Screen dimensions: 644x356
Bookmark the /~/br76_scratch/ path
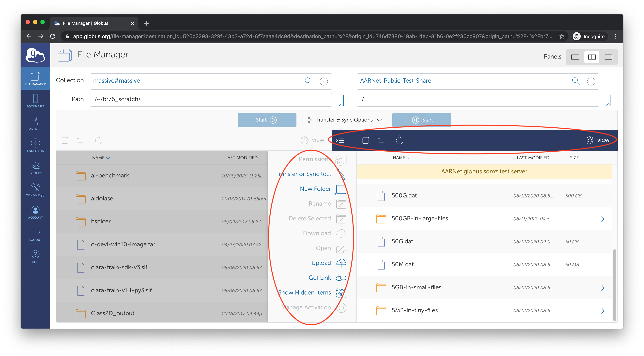click(341, 100)
